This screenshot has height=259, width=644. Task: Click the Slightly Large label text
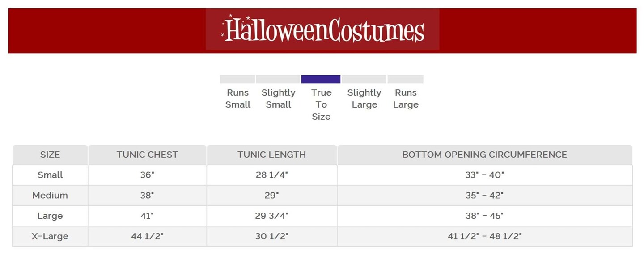point(364,99)
